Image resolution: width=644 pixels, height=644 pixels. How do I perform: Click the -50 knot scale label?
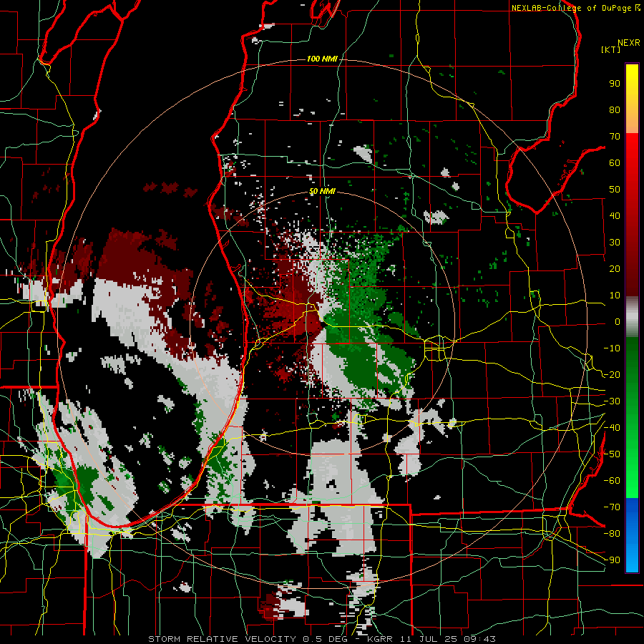(x=612, y=454)
